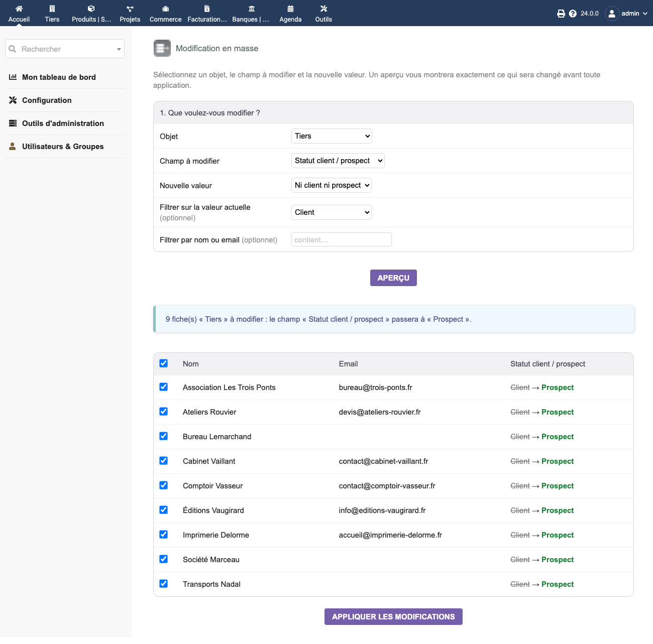
Task: Open the Projets network icon
Action: coord(130,9)
